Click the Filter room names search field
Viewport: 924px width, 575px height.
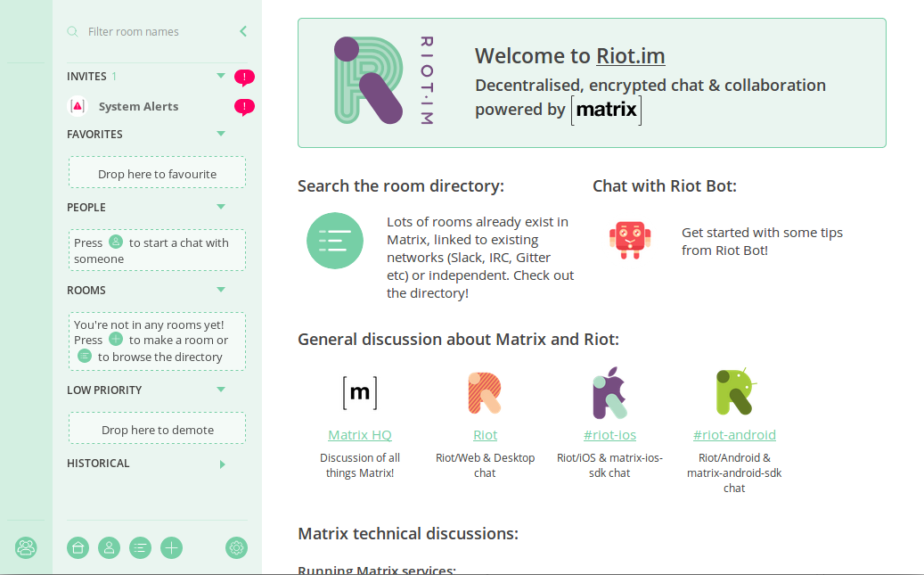(151, 31)
